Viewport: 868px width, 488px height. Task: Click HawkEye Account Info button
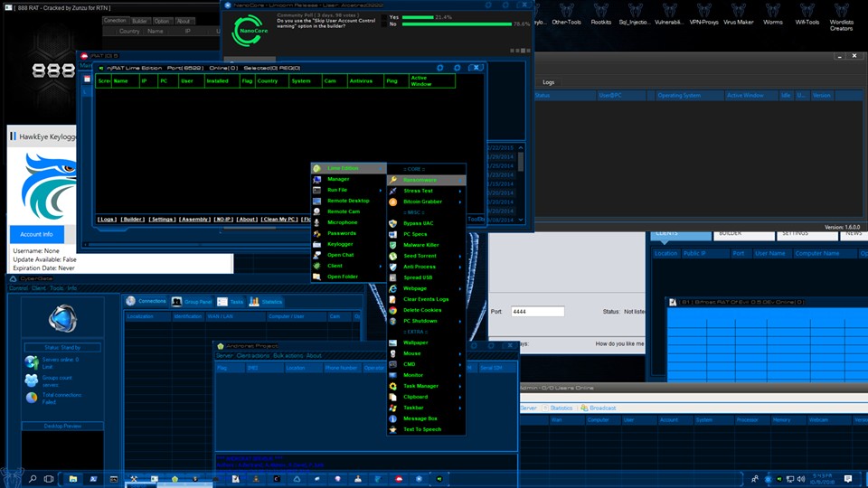36,234
